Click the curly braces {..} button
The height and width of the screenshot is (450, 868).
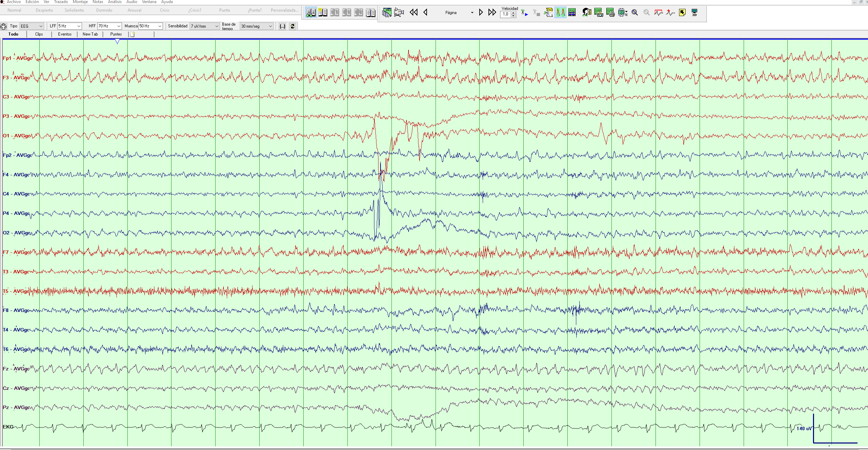point(283,26)
